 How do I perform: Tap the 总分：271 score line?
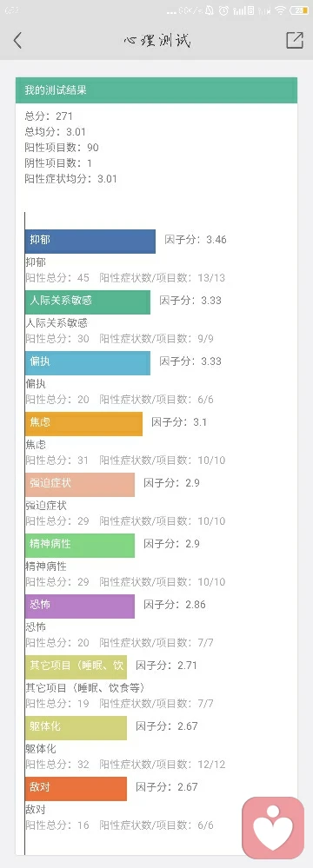pyautogui.click(x=49, y=116)
